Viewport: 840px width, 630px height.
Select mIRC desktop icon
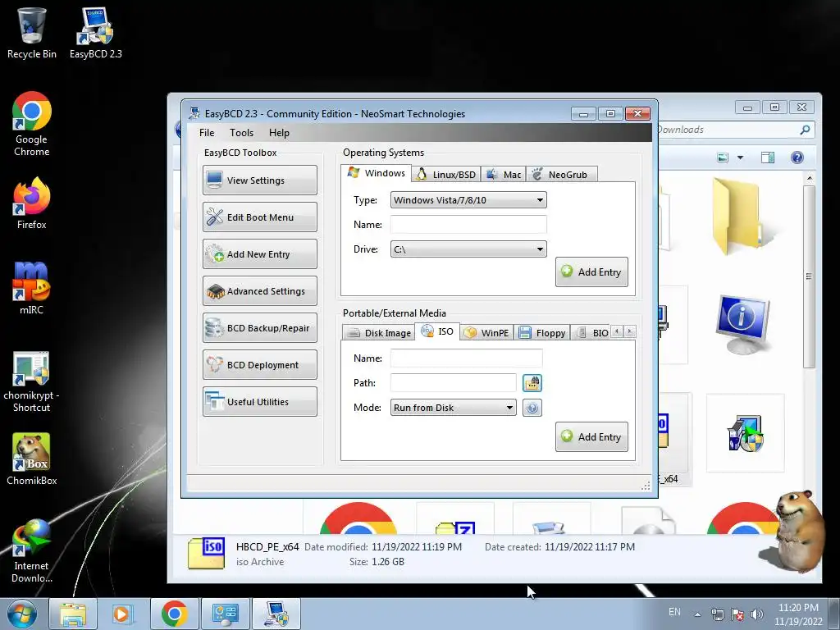(x=32, y=288)
